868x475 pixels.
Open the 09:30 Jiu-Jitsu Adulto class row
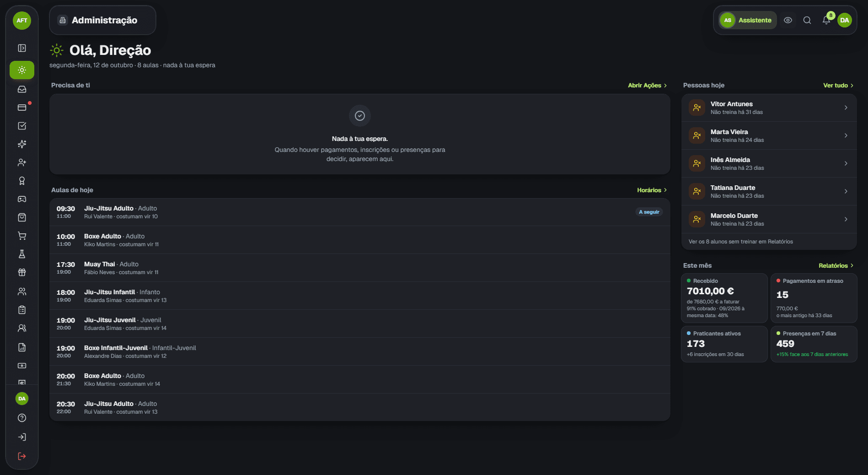pyautogui.click(x=360, y=212)
